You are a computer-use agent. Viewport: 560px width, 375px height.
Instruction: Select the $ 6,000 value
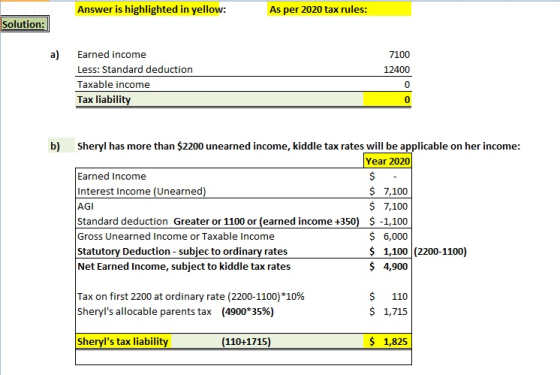388,236
